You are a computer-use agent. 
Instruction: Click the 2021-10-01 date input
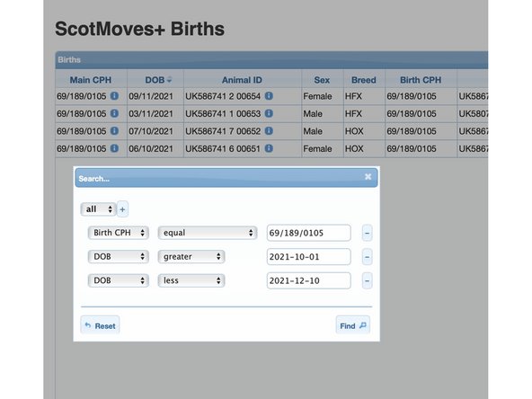309,256
